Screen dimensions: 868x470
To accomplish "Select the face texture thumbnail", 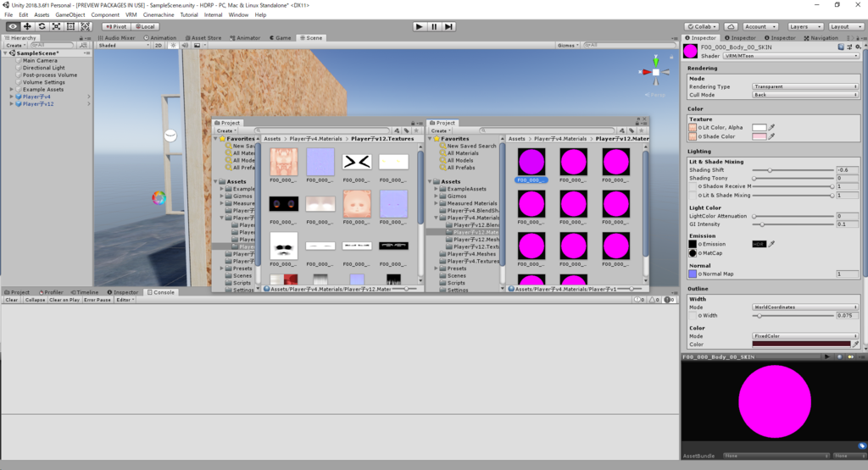I will tap(357, 204).
